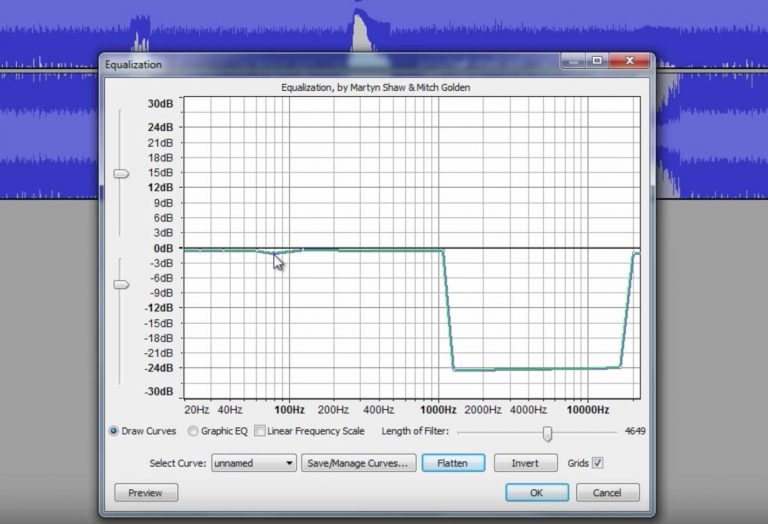Screen dimensions: 768x524
Task: Click curve point at bottom-left corner of notch
Action: (455, 370)
